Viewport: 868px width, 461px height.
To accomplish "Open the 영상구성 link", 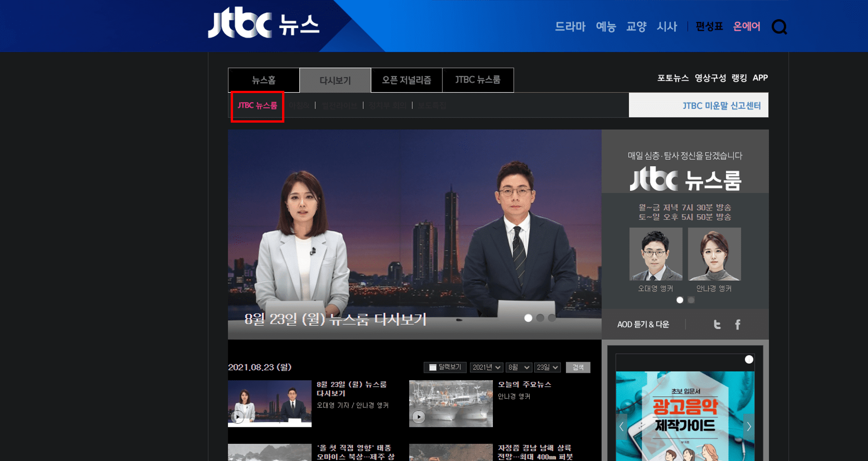I will (x=710, y=78).
